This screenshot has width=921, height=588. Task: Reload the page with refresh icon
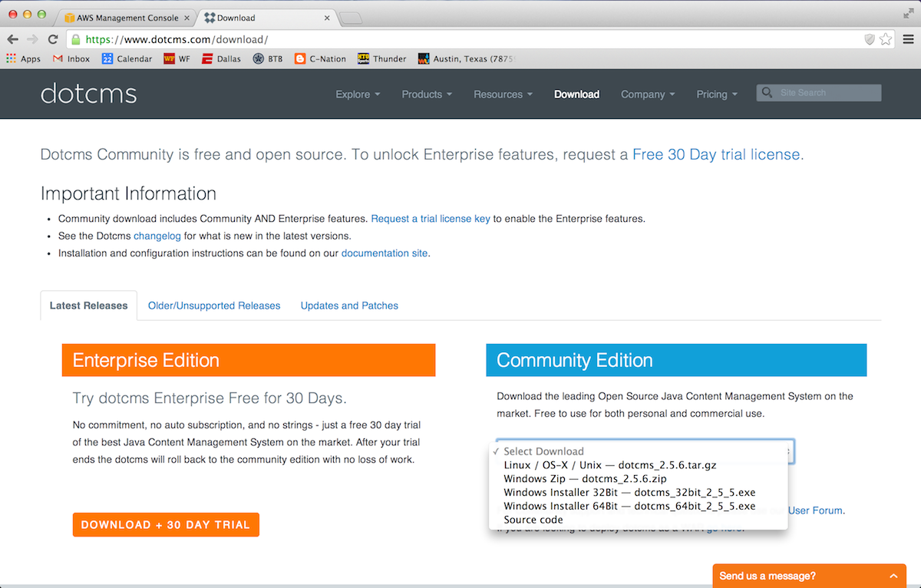pos(53,39)
